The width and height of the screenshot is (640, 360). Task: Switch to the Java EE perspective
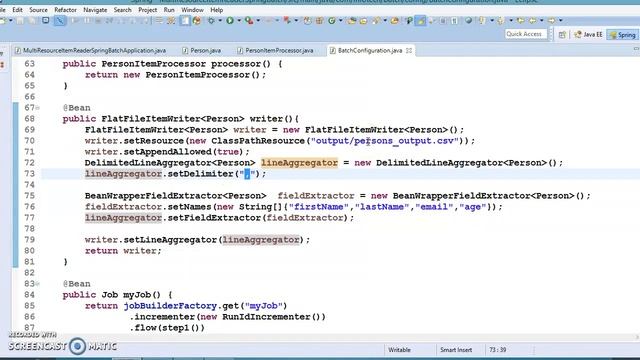pos(589,35)
